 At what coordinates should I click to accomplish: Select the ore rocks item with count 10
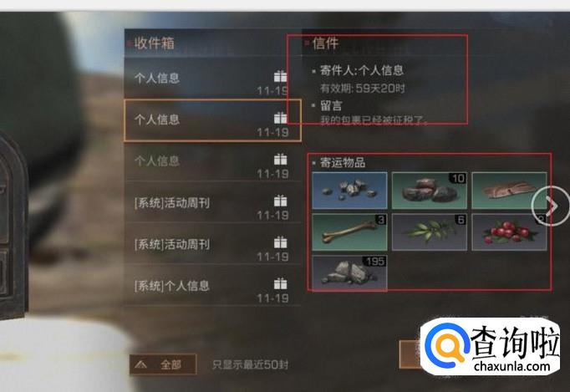(430, 191)
